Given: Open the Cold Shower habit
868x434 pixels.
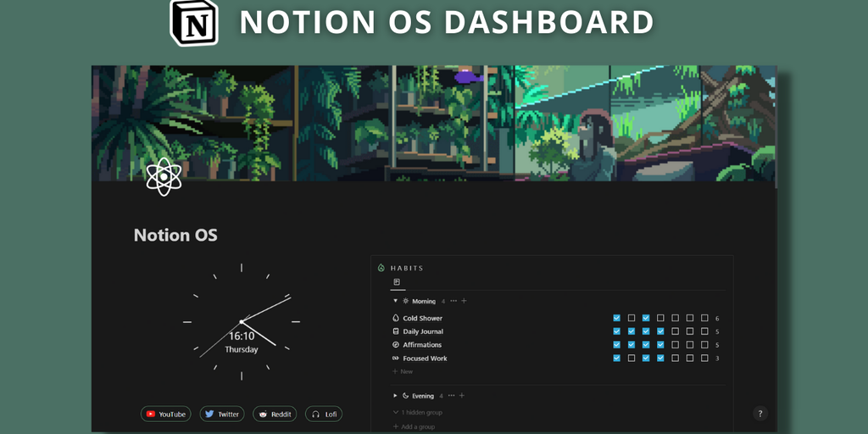Looking at the screenshot, I should click(422, 319).
